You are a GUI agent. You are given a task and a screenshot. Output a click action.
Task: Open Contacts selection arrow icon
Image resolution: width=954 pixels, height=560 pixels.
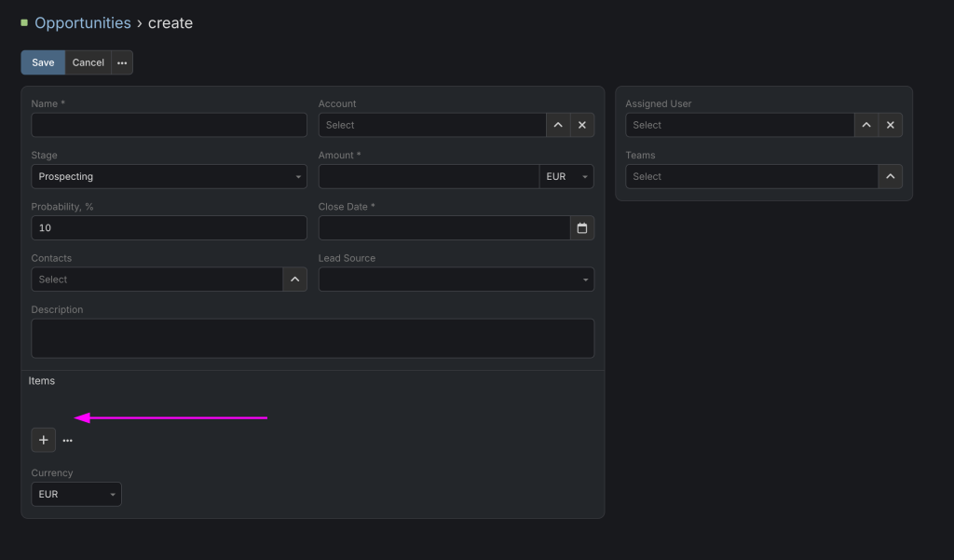[x=294, y=280]
